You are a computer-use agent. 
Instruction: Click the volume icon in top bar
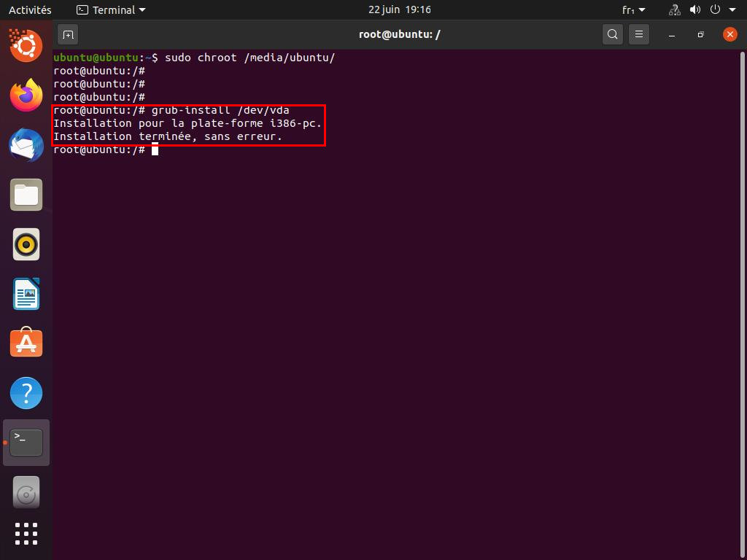coord(694,9)
